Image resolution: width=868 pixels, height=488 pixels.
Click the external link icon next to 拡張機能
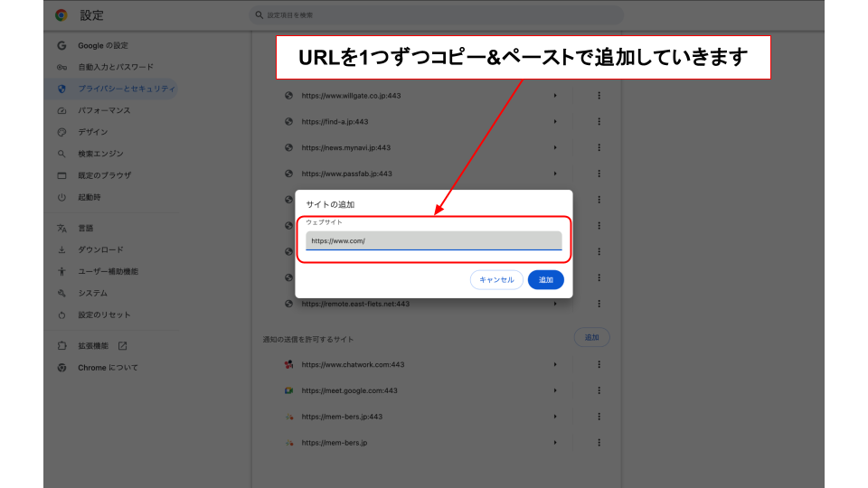pos(123,346)
